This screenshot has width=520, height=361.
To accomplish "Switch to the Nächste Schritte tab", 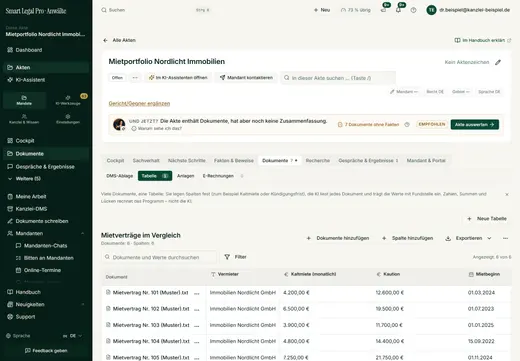I will pos(187,161).
